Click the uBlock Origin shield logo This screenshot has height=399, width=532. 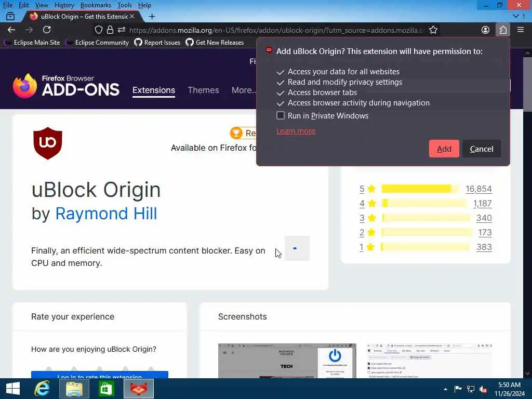click(48, 143)
